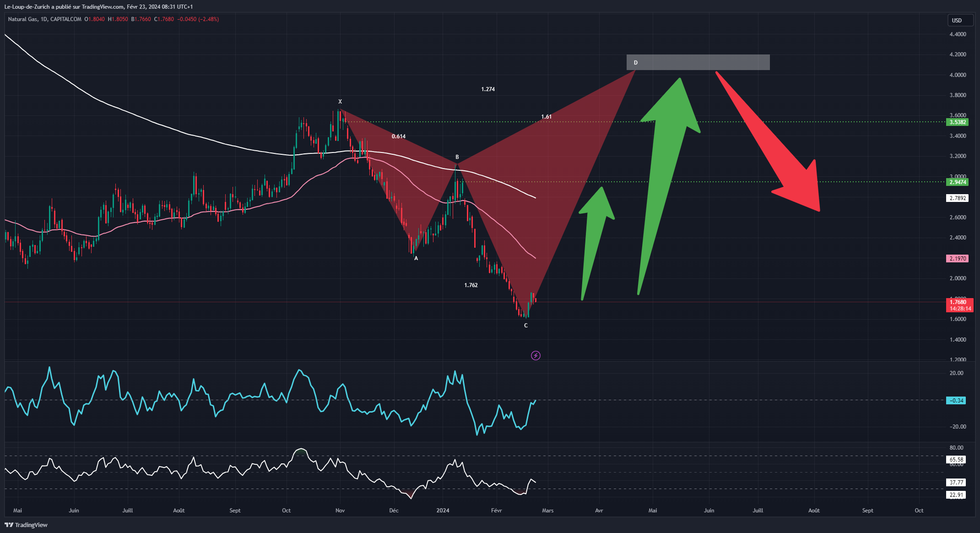Click the 1.4000 price axis tick
This screenshot has height=533, width=980.
click(x=958, y=340)
